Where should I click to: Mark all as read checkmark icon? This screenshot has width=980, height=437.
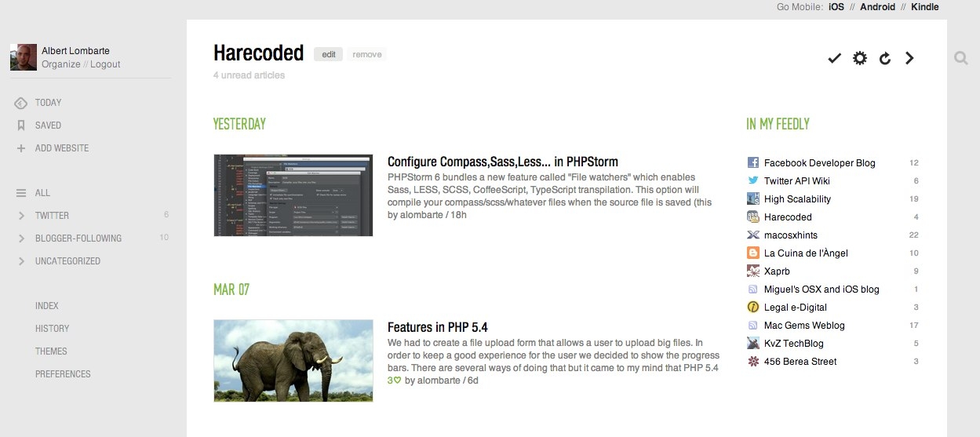[835, 58]
